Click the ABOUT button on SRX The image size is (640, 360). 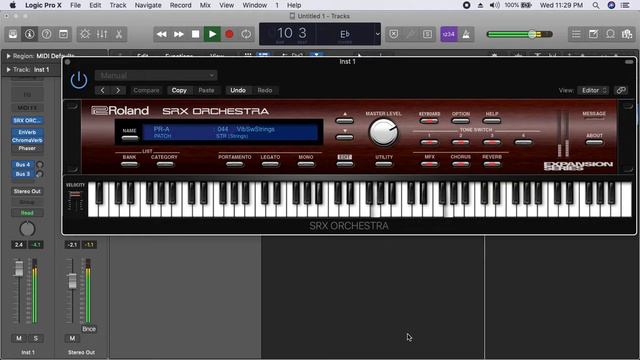(594, 142)
